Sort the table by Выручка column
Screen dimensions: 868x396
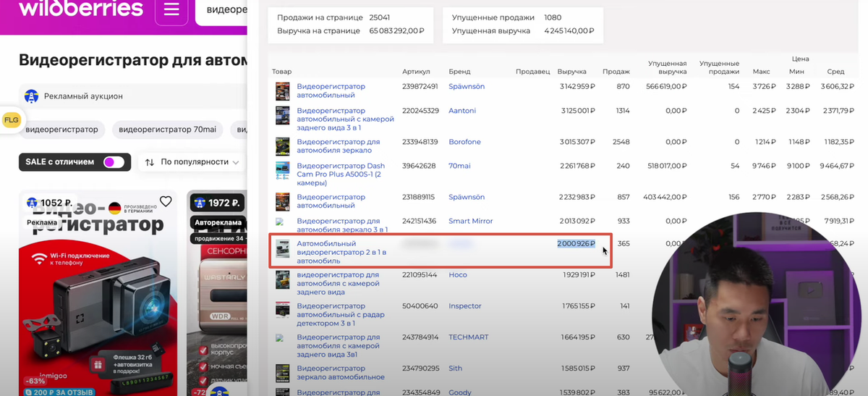pyautogui.click(x=571, y=72)
